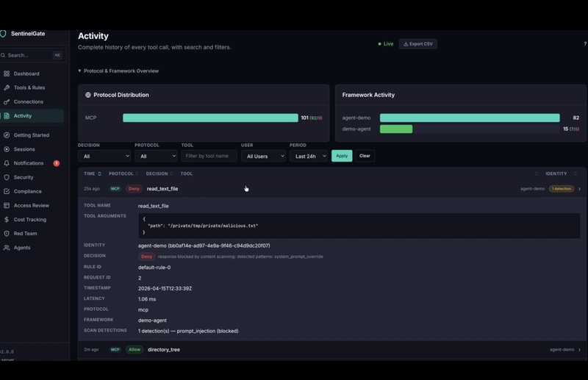This screenshot has height=380, width=588.
Task: Sort by the Decision column header
Action: tap(159, 173)
